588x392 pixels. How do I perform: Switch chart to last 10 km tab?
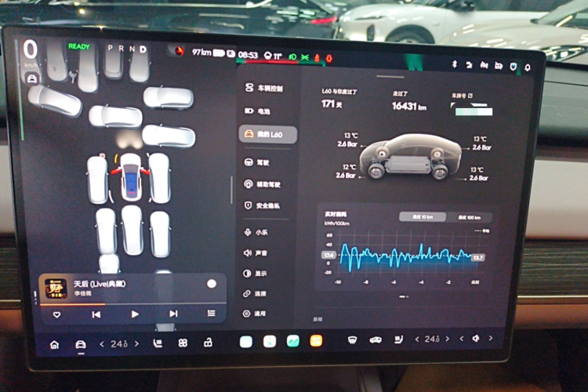coord(423,217)
